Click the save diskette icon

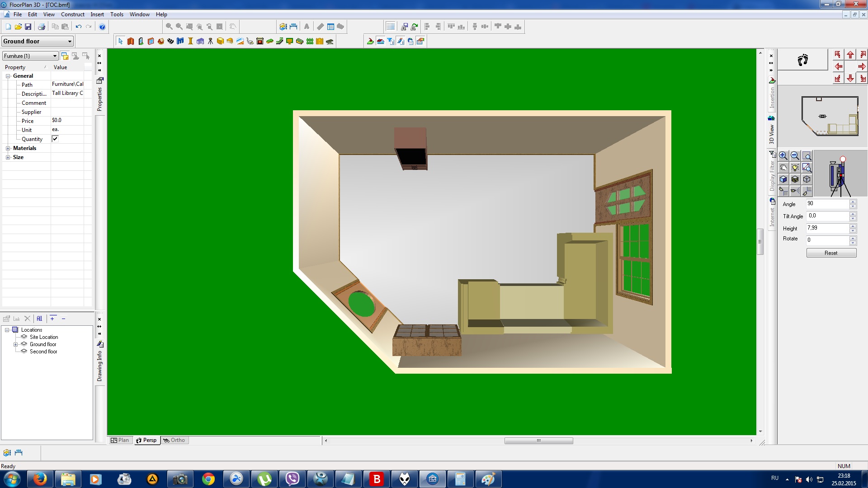point(28,27)
